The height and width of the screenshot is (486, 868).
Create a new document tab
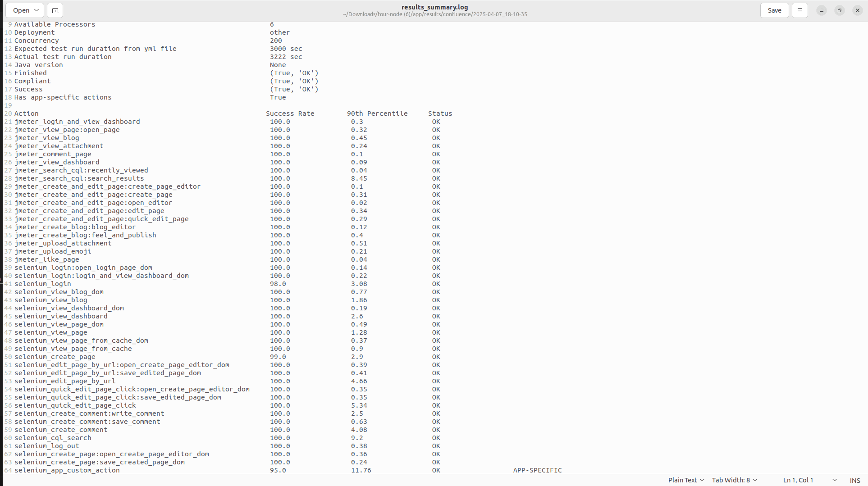coord(55,10)
